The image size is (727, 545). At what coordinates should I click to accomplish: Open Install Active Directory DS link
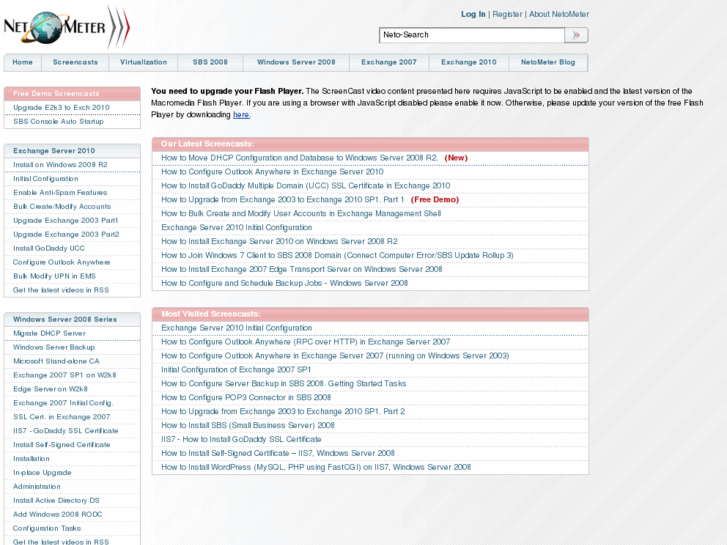click(56, 500)
